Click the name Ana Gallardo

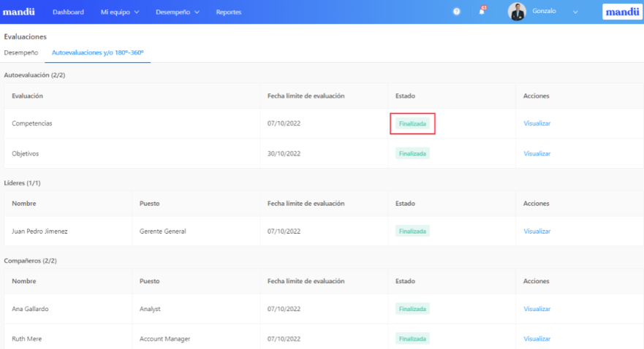pyautogui.click(x=30, y=309)
